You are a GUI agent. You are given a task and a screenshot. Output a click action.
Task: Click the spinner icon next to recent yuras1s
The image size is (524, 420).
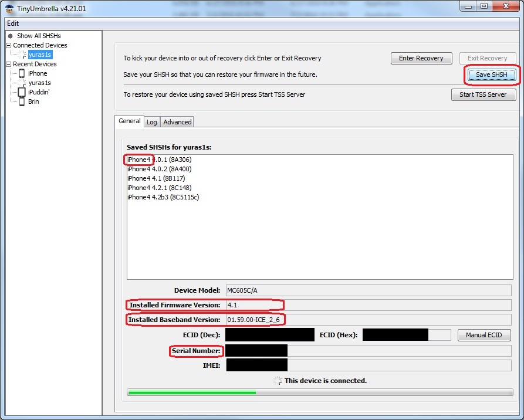[22, 83]
